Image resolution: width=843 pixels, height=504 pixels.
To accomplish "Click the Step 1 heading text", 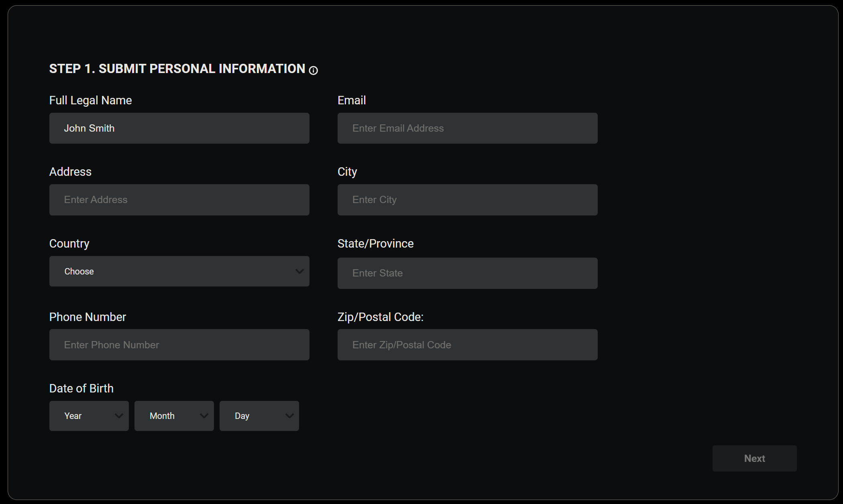I will tap(177, 69).
